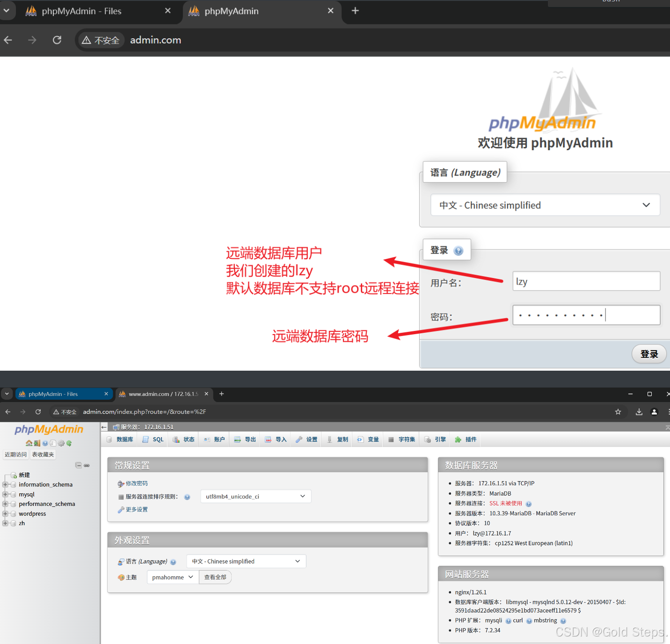This screenshot has width=670, height=644.
Task: Open downloads icon in lower browser toolbar
Action: (639, 412)
